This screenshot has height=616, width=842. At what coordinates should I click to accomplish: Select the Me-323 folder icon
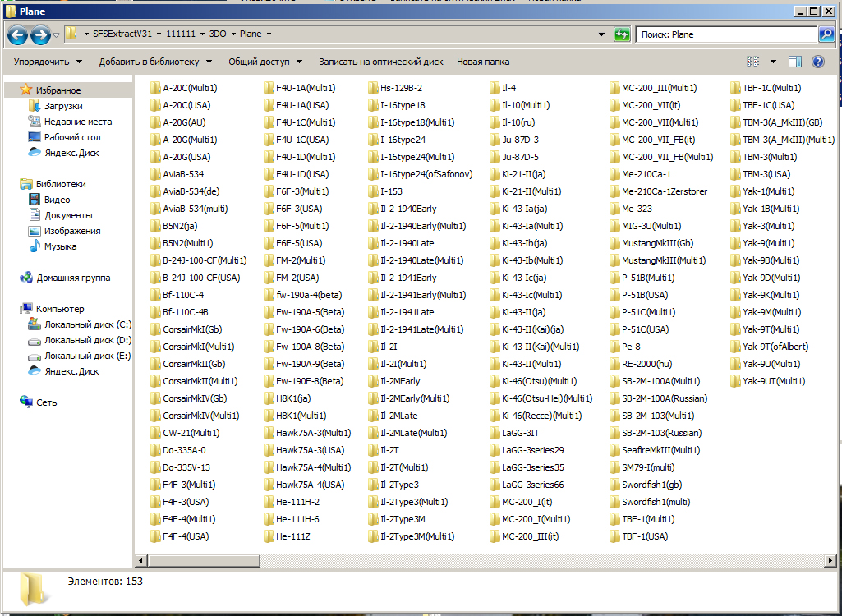coord(614,209)
